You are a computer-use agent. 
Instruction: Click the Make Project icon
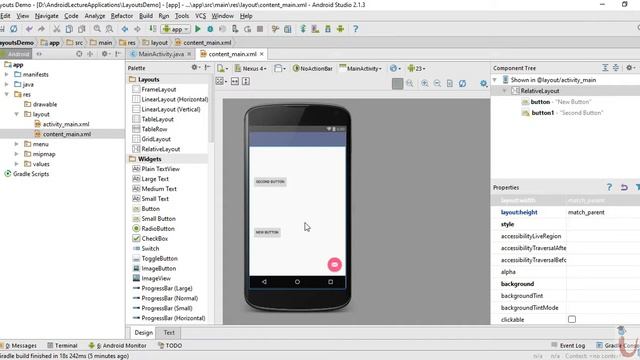(x=152, y=29)
